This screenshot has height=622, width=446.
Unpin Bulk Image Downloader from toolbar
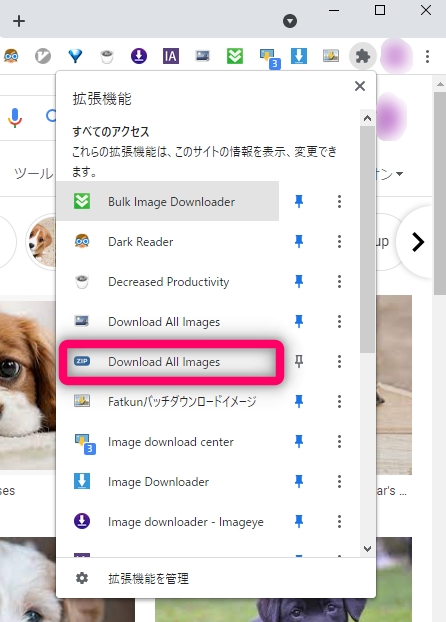pyautogui.click(x=299, y=202)
